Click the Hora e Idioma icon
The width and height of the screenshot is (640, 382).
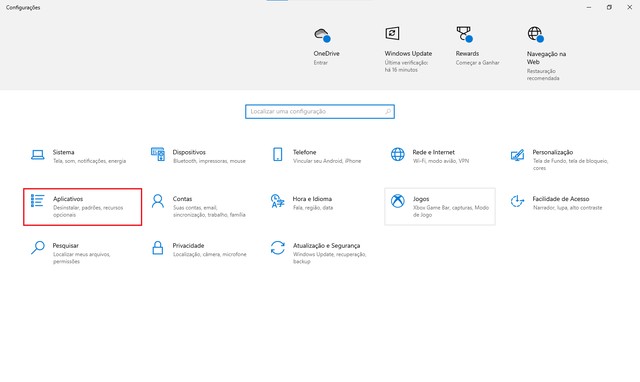pyautogui.click(x=278, y=201)
